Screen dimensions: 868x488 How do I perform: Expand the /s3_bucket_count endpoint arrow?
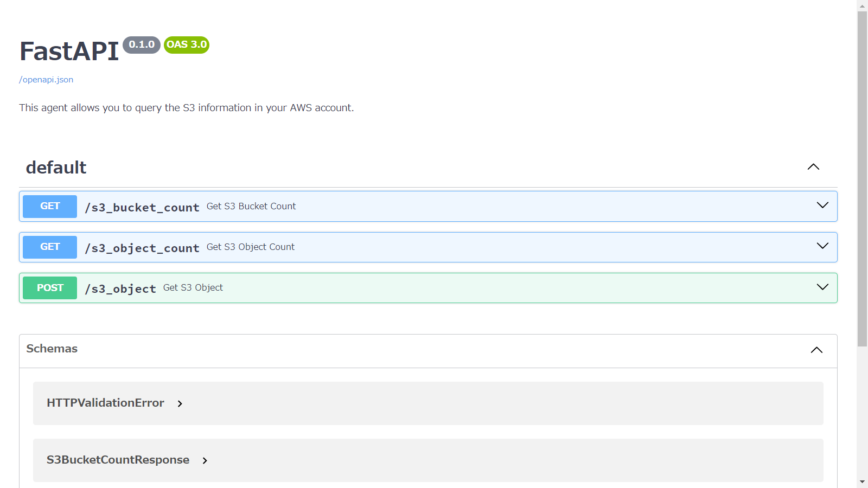822,206
